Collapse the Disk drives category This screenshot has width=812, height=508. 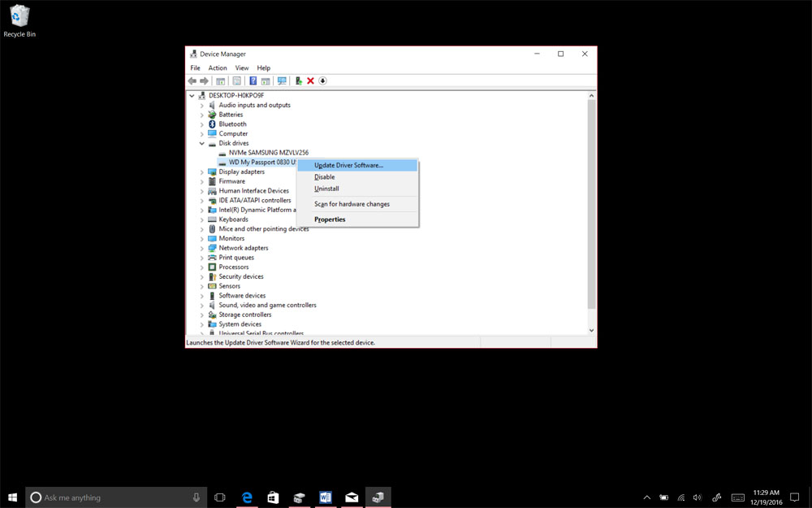coord(201,143)
